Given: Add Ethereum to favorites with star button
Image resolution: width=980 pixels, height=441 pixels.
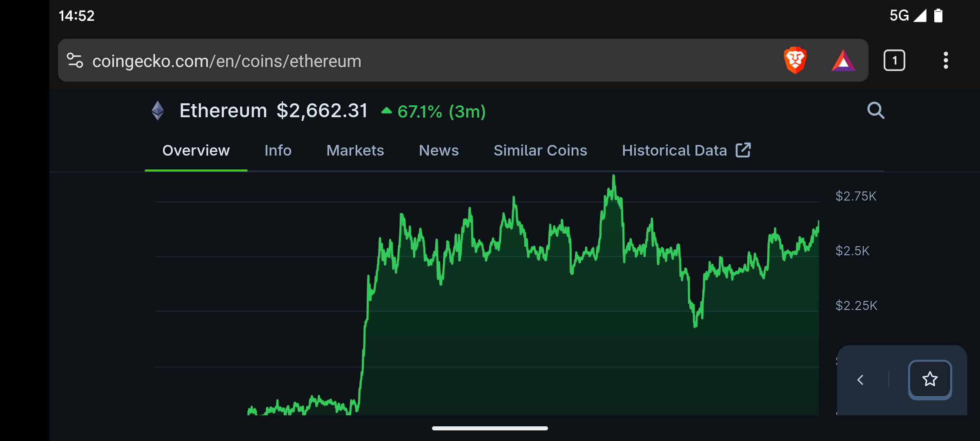Looking at the screenshot, I should pyautogui.click(x=930, y=379).
